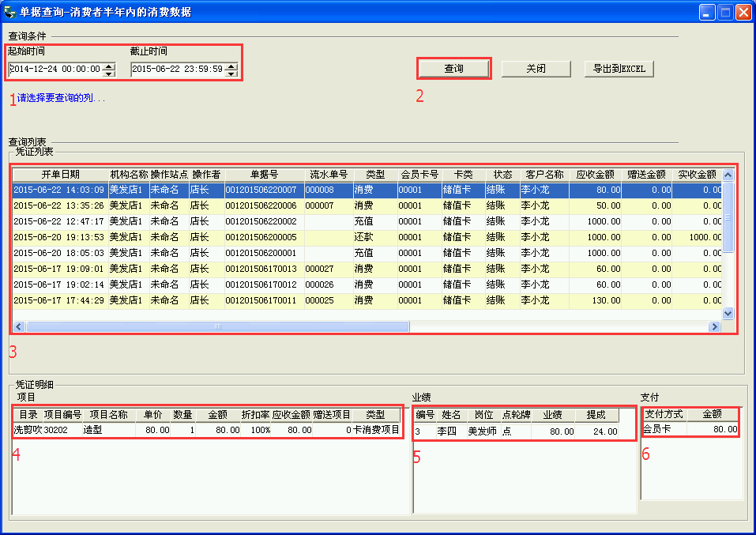Select row dated 2015-06-22 12:47:17
The width and height of the screenshot is (756, 535).
367,222
